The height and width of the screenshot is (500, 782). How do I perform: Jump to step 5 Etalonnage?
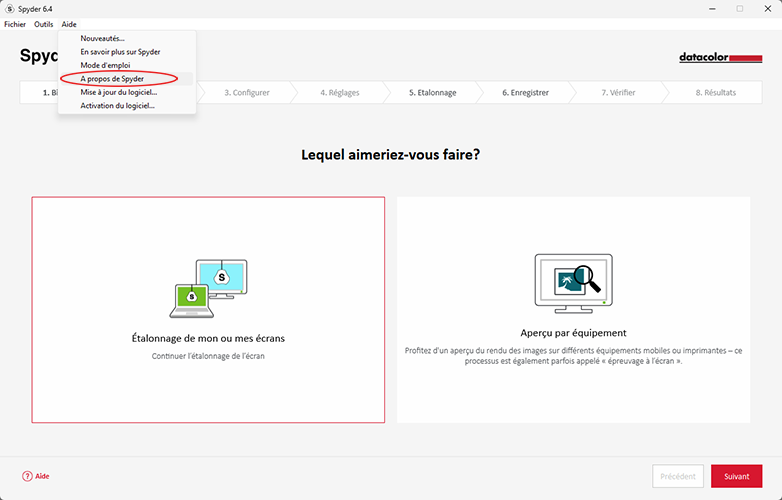[432, 93]
